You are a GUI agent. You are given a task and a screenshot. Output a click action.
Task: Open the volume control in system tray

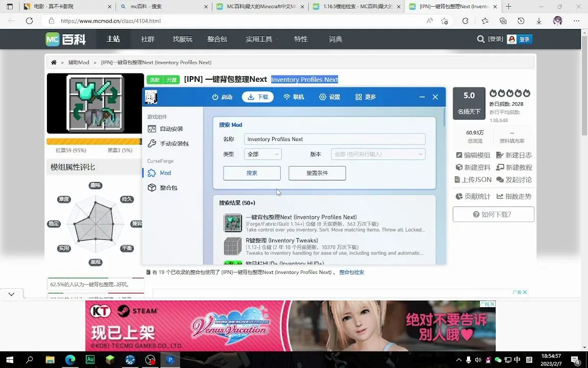[x=478, y=360]
